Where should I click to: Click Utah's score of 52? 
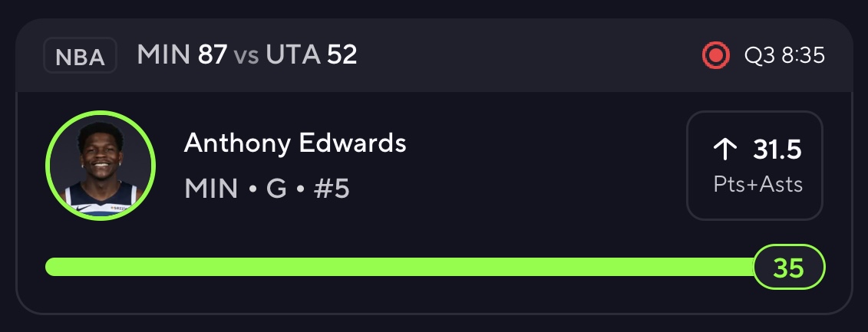tap(342, 55)
